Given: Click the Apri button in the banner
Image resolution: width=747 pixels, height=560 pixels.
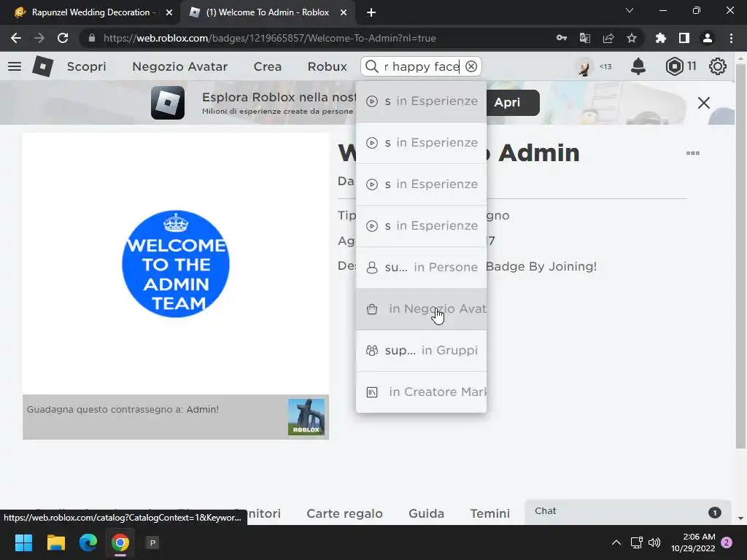Looking at the screenshot, I should [507, 102].
